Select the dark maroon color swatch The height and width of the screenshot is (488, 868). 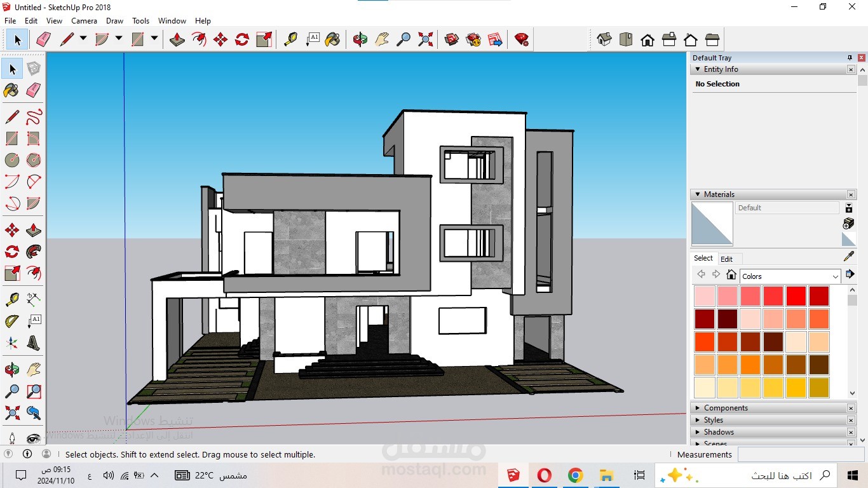coord(728,319)
